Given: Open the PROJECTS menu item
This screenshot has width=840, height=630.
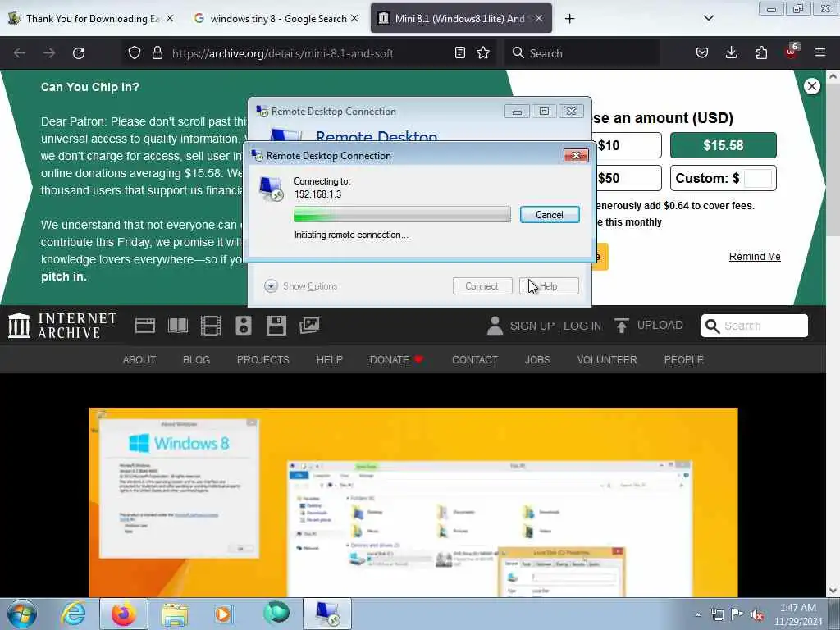Looking at the screenshot, I should (x=263, y=360).
